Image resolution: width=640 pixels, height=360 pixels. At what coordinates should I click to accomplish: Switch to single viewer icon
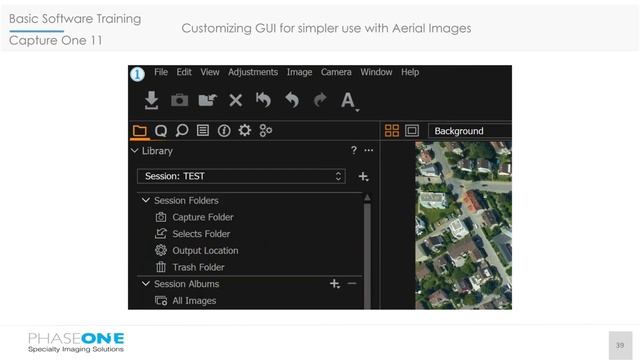coord(412,131)
